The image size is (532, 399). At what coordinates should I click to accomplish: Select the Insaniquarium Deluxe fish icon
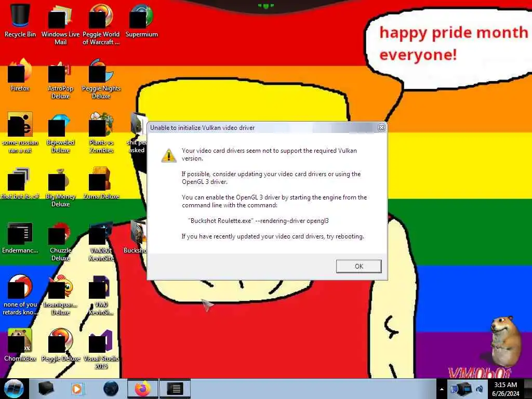[x=60, y=295]
